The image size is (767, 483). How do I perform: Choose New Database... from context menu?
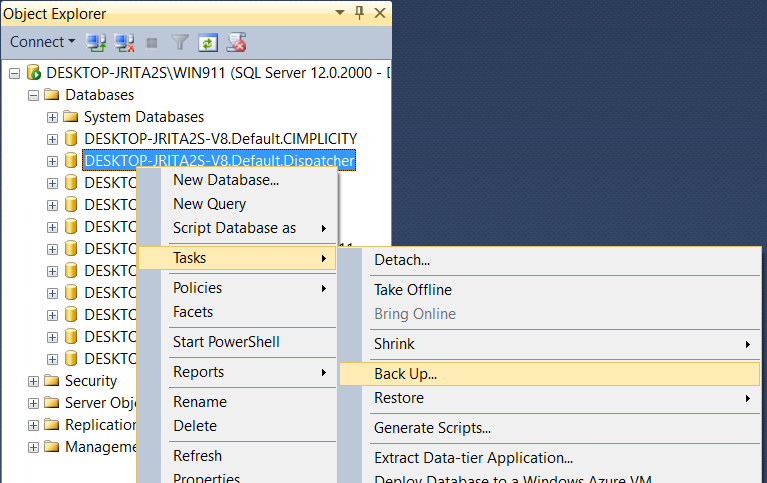pos(237,180)
